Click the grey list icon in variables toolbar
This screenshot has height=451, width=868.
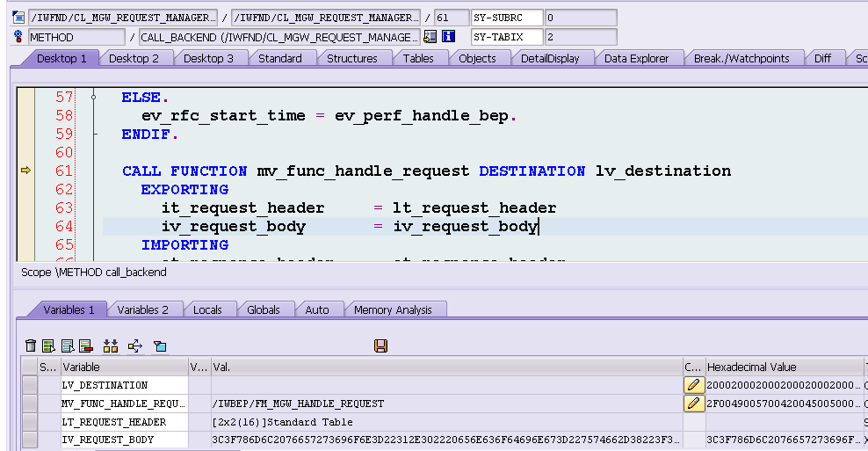68,346
